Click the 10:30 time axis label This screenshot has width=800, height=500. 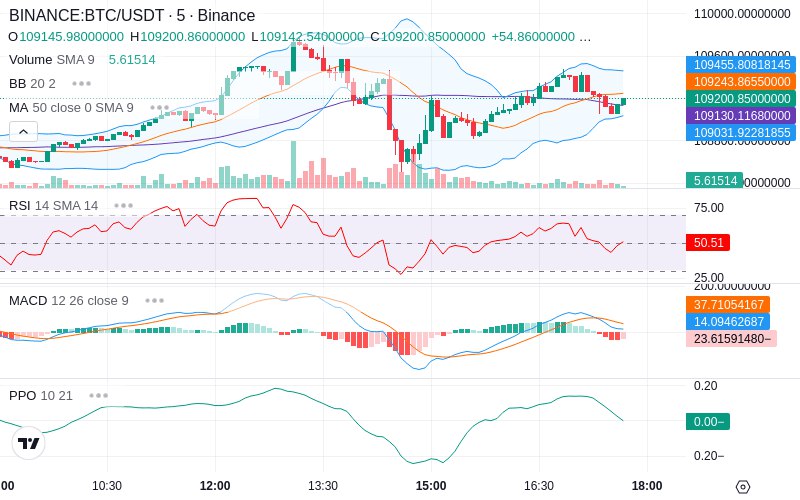pos(107,486)
